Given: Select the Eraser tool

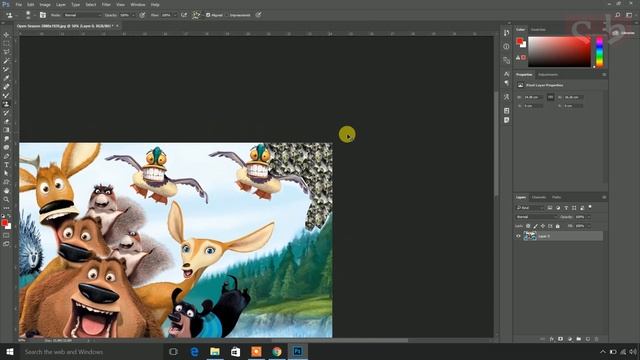Looking at the screenshot, I should click(x=6, y=121).
